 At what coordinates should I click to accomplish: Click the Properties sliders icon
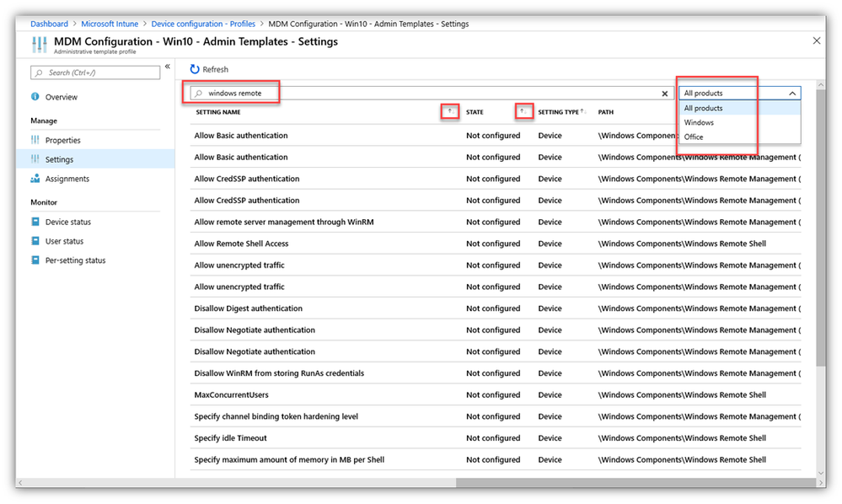click(x=35, y=140)
